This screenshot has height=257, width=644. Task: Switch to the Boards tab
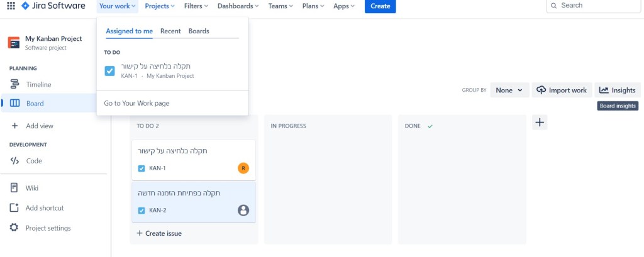199,31
